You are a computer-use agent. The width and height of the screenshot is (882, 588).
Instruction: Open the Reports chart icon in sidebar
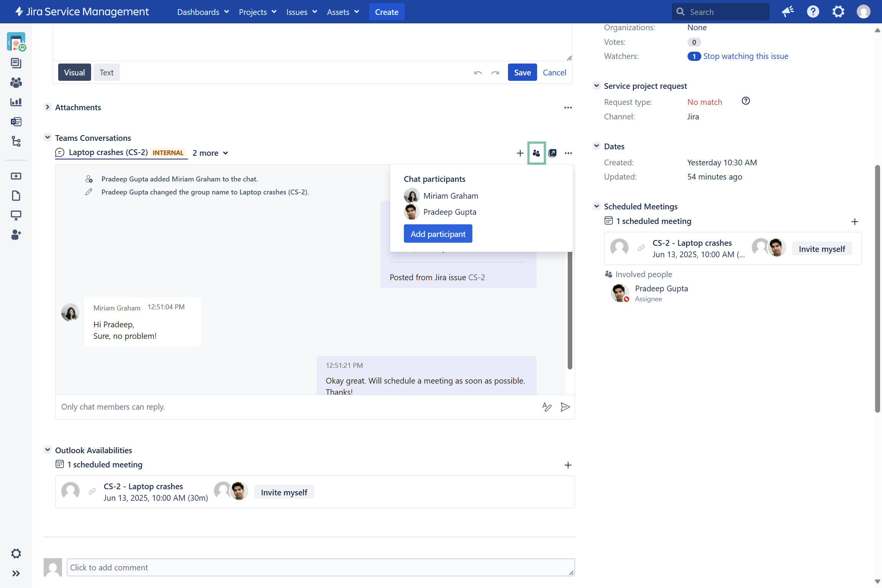[x=16, y=102]
